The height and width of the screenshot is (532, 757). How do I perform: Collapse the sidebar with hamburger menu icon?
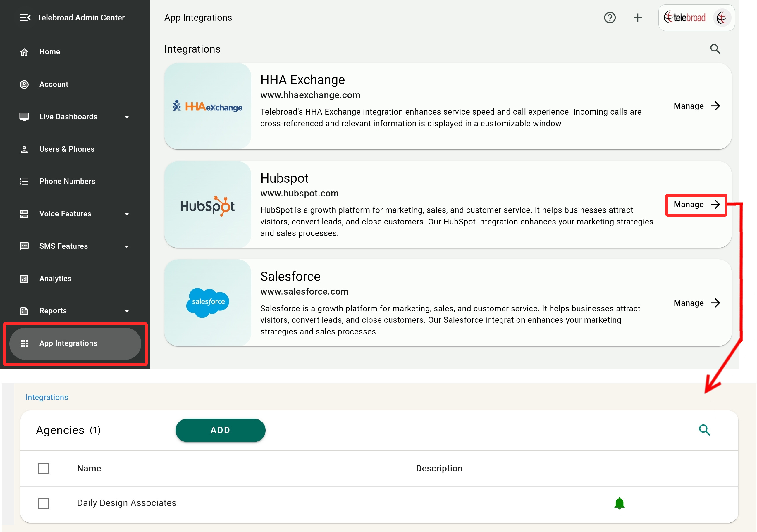(25, 18)
